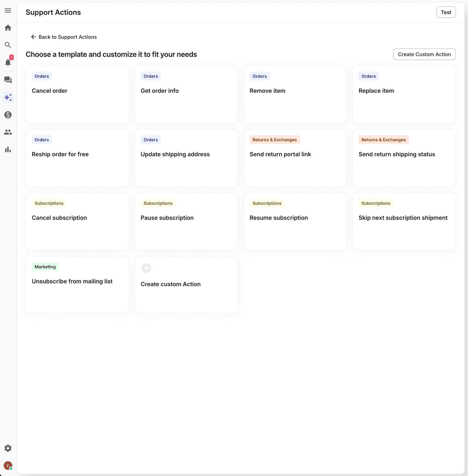Screen dimensions: 468x476
Task: Open the search icon in the sidebar
Action: pos(8,45)
